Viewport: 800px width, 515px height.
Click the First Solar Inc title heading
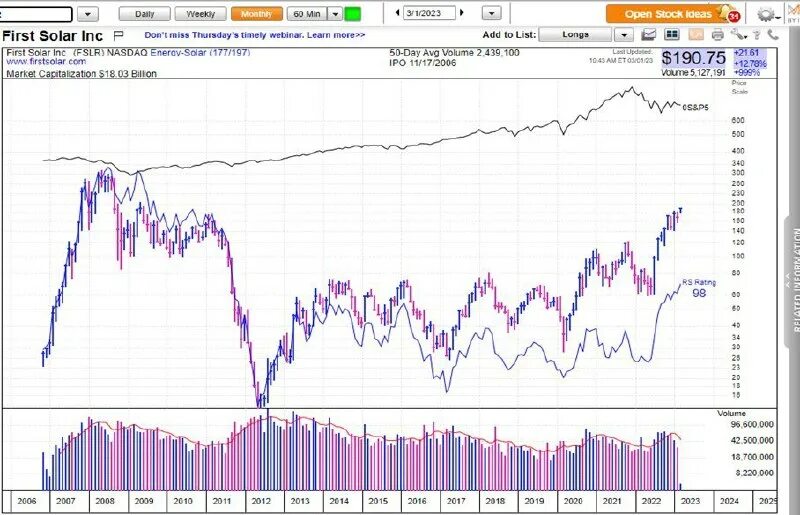coord(53,36)
